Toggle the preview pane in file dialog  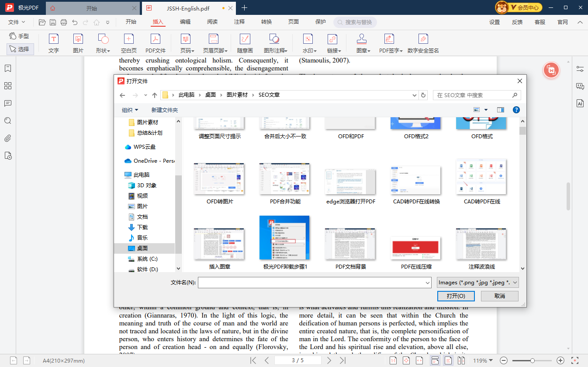pos(500,110)
